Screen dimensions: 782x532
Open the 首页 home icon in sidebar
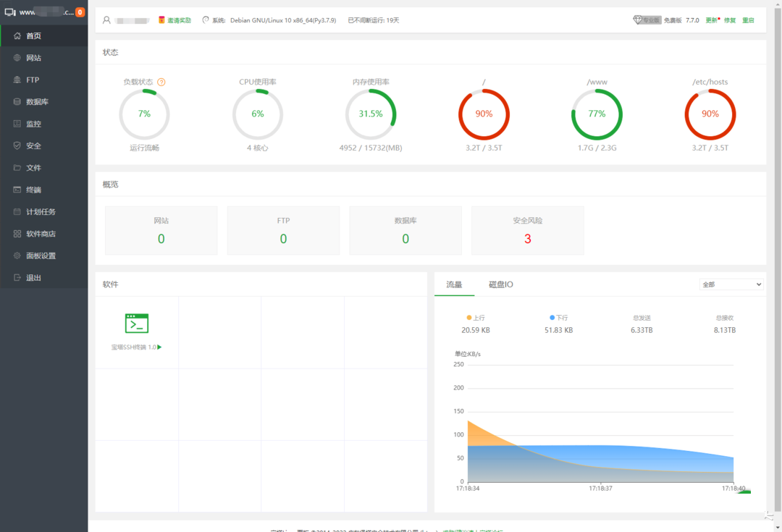[17, 36]
